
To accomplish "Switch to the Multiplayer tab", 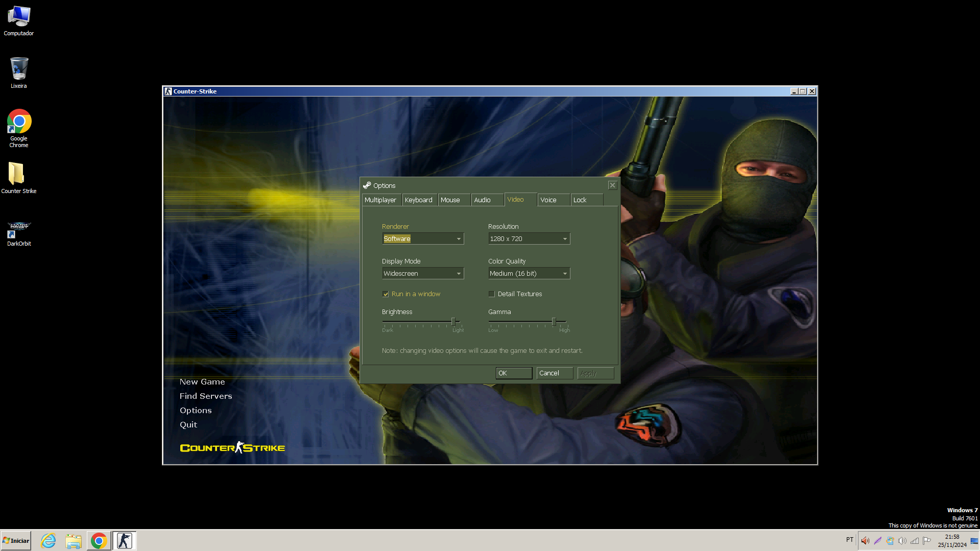I will (x=381, y=200).
